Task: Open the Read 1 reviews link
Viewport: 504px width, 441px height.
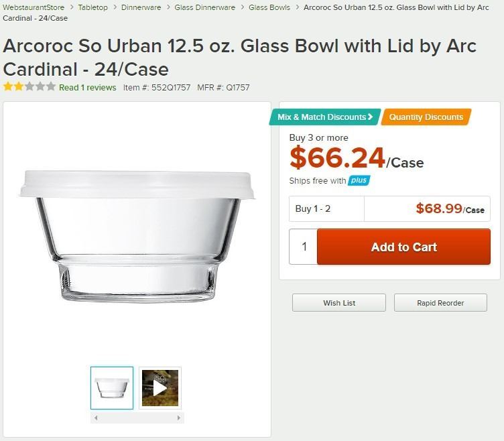Action: coord(87,87)
